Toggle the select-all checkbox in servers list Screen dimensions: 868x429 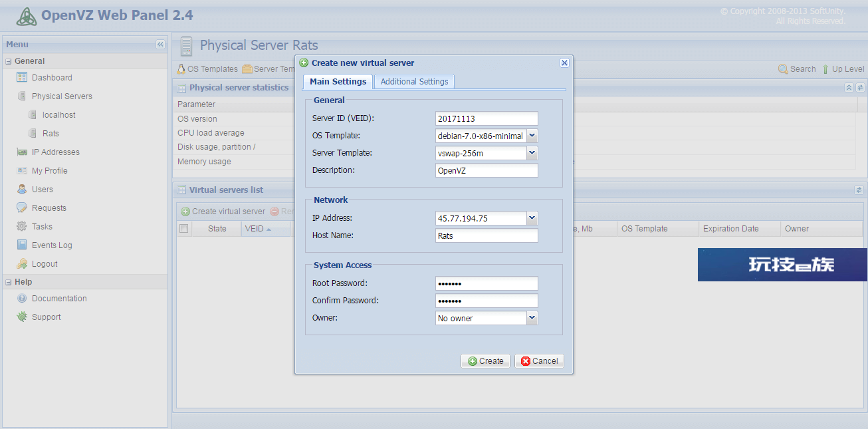tap(184, 229)
